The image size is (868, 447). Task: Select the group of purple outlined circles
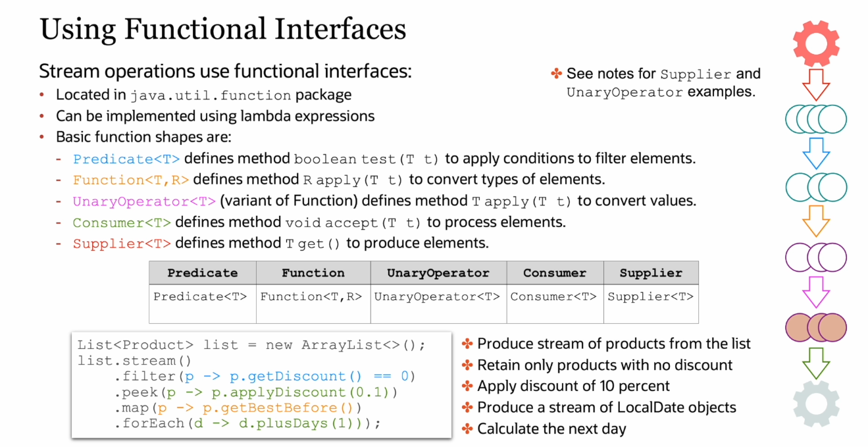click(x=816, y=257)
